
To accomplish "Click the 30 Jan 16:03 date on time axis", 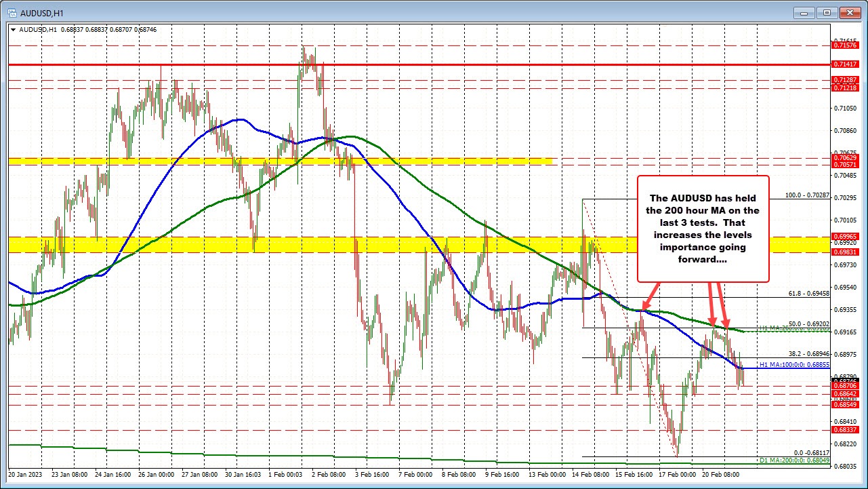I will pyautogui.click(x=245, y=475).
